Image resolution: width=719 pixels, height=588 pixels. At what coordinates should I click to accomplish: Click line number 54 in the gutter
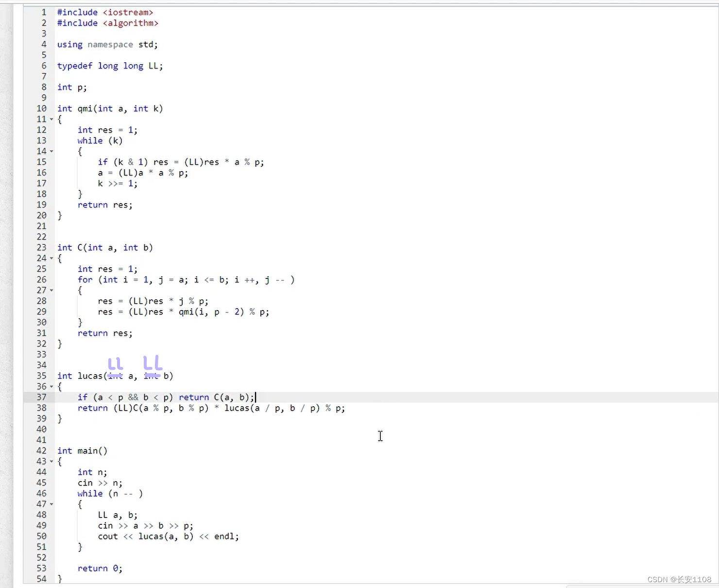click(x=42, y=579)
